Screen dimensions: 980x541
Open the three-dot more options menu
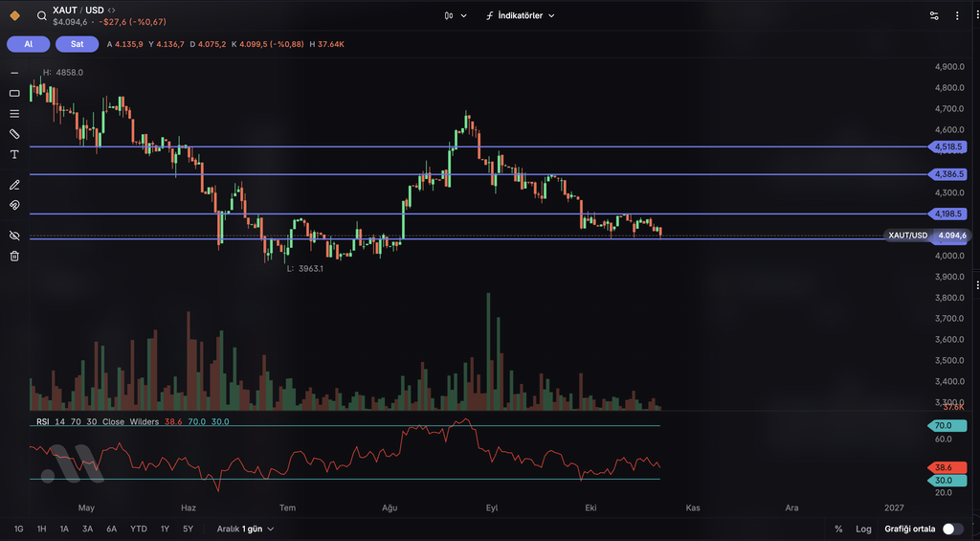click(x=957, y=15)
